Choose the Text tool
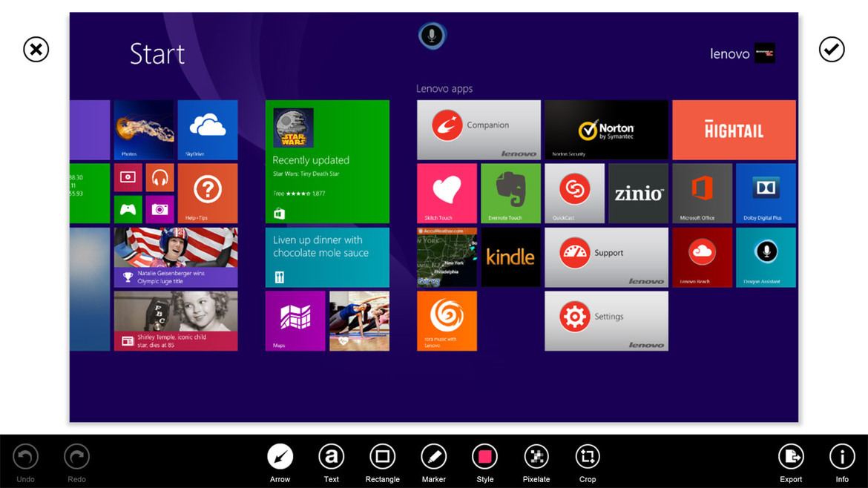The image size is (868, 488). 331,457
